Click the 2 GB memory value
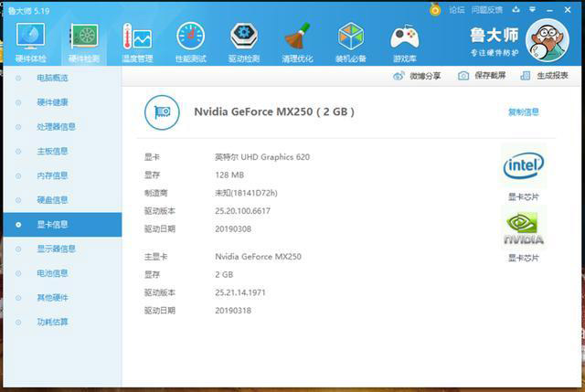Screen dimensions: 585x392 point(224,274)
